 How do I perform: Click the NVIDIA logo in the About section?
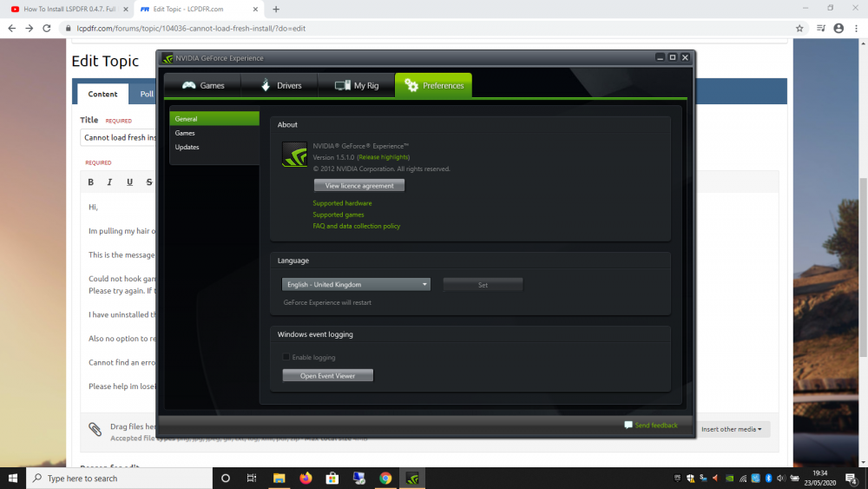coord(294,155)
